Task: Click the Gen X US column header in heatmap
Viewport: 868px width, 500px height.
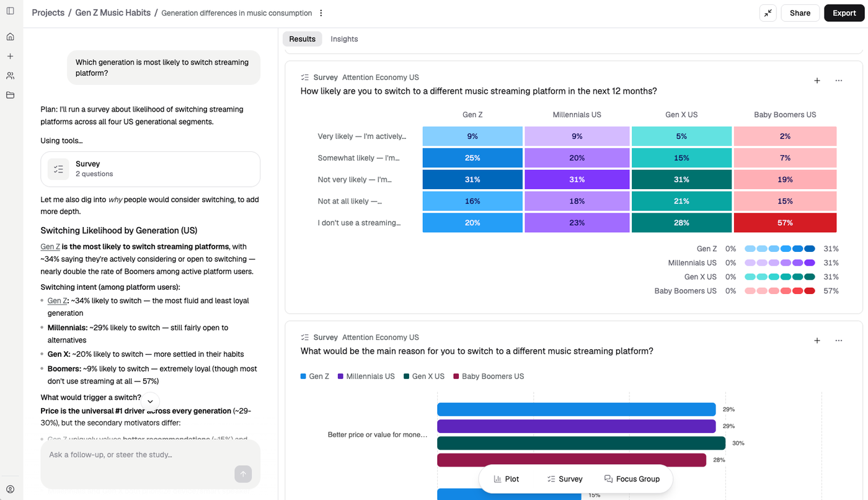Action: pos(681,115)
